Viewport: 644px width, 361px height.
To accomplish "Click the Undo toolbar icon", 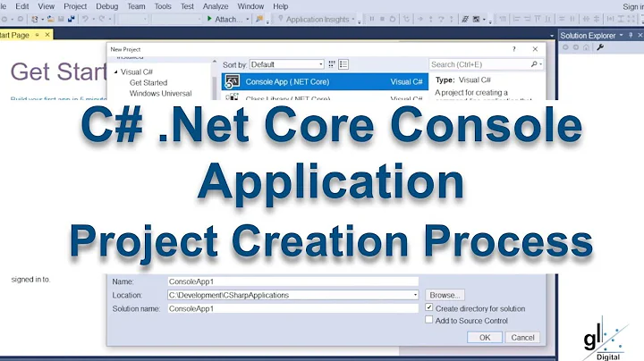I will coord(85,19).
